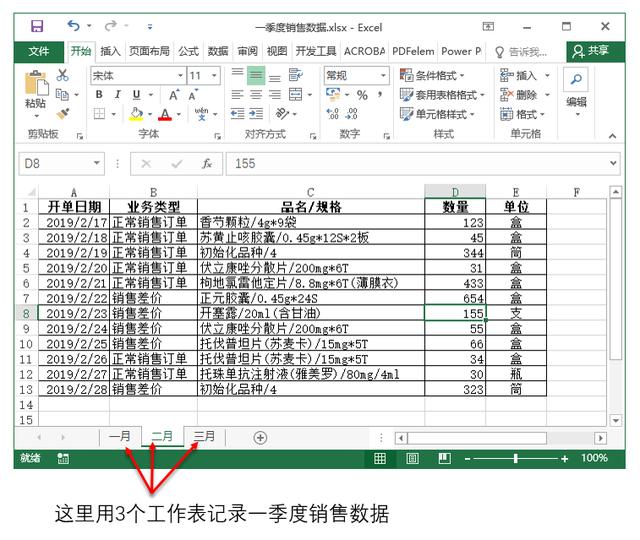Click the Paste clipboard icon
The width and height of the screenshot is (640, 540).
point(36,83)
